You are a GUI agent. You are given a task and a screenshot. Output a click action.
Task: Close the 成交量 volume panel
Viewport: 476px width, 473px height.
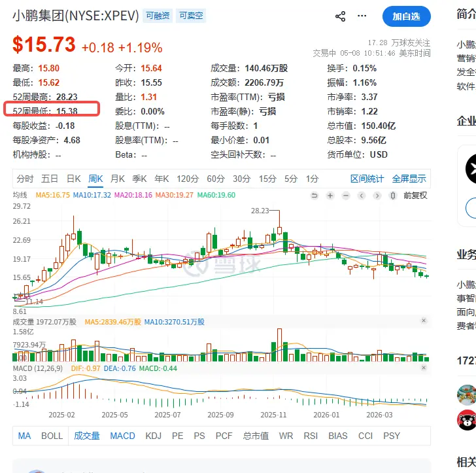(424, 321)
